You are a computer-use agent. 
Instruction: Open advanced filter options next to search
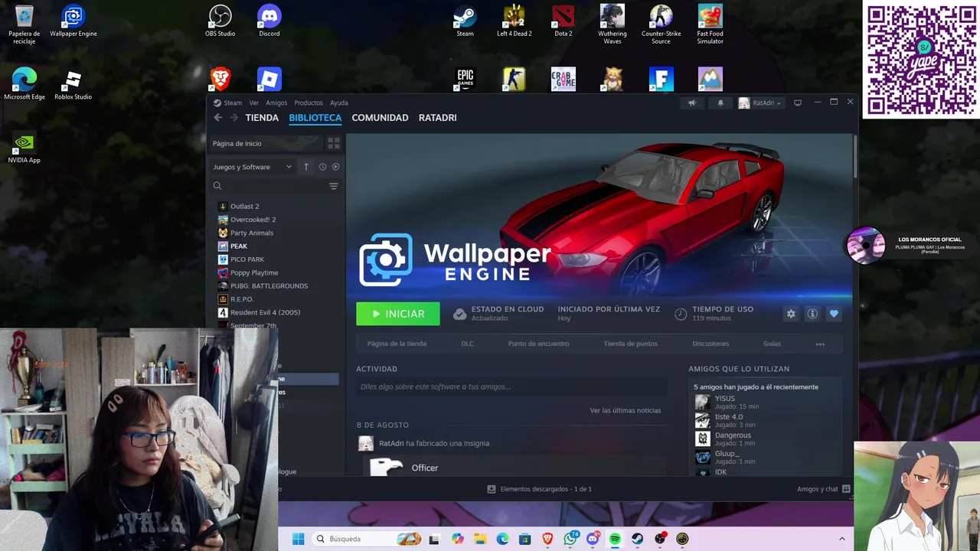coord(333,186)
